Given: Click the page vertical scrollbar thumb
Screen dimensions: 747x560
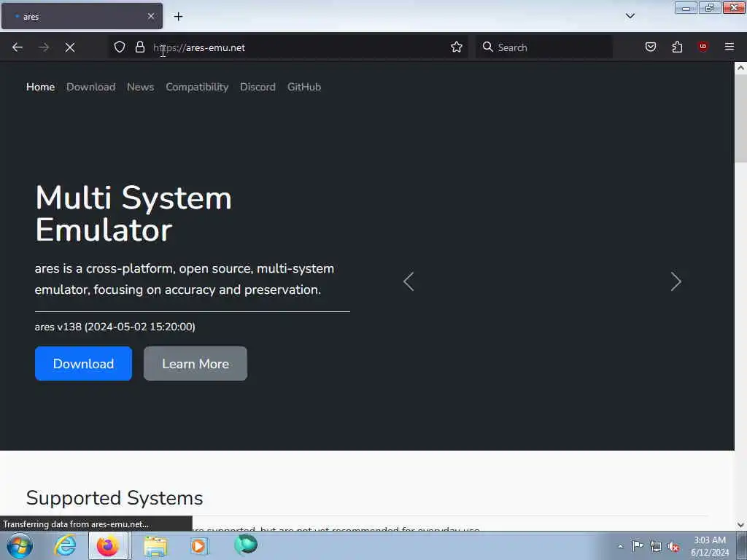Looking at the screenshot, I should point(740,118).
